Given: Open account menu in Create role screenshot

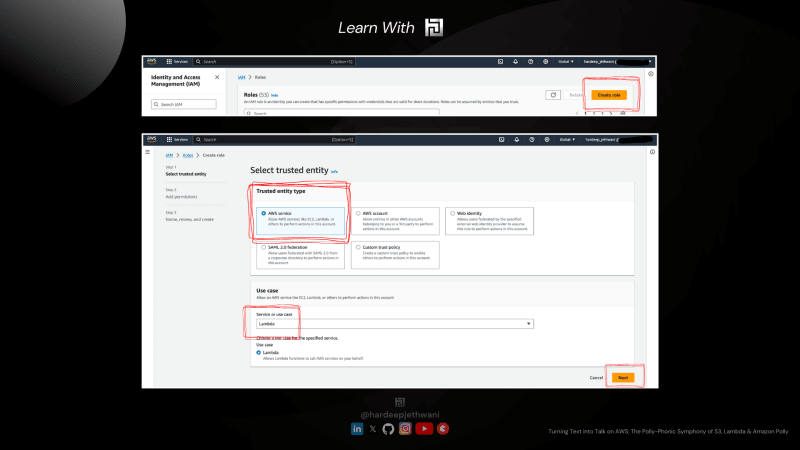Looking at the screenshot, I should point(618,139).
